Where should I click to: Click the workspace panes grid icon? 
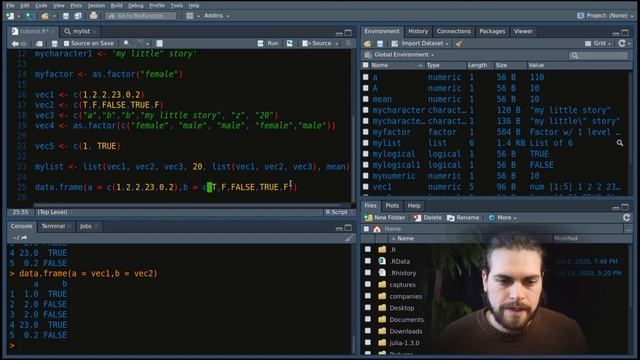point(189,16)
